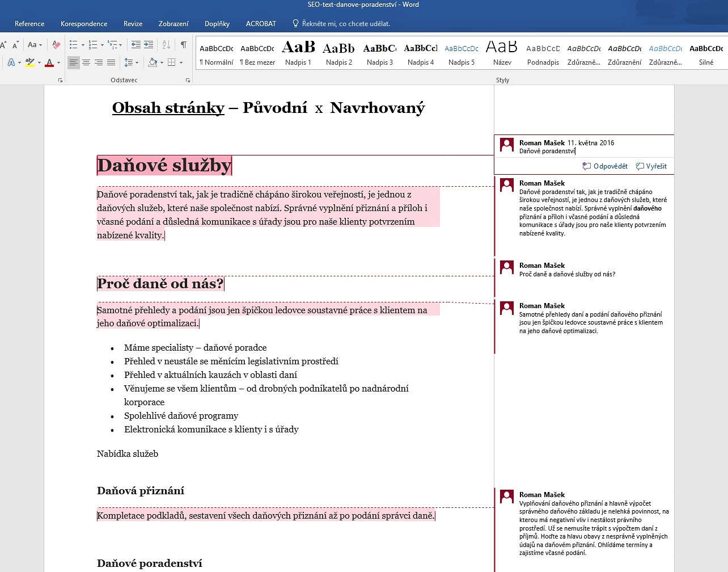Screen dimensions: 728x572
Task: Decrease the paragraph indent
Action: click(136, 45)
